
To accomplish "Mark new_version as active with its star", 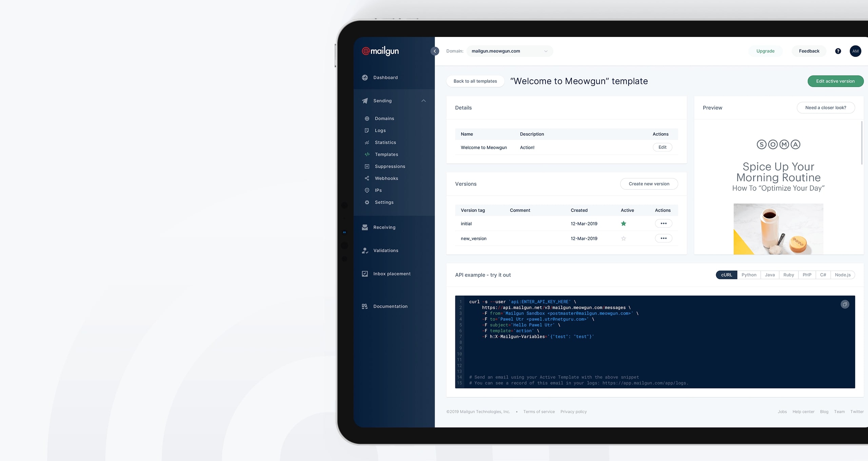I will (624, 239).
